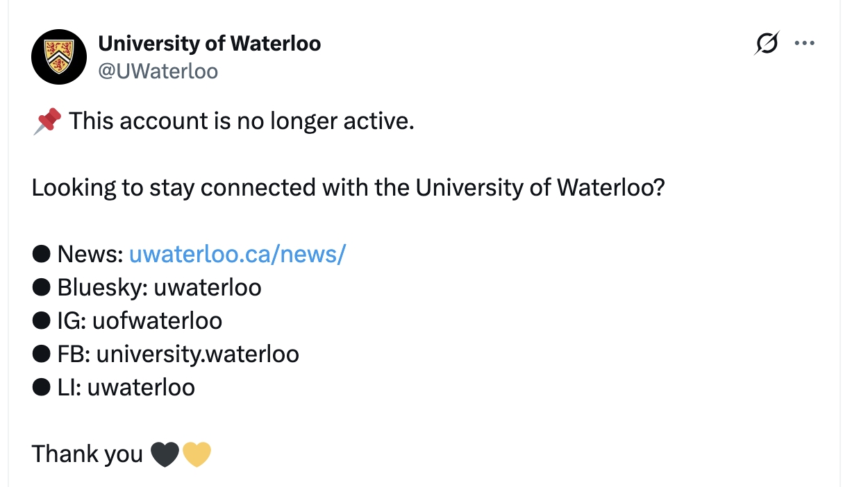868x487 pixels.
Task: Open the University of Waterloo display name
Action: point(209,44)
